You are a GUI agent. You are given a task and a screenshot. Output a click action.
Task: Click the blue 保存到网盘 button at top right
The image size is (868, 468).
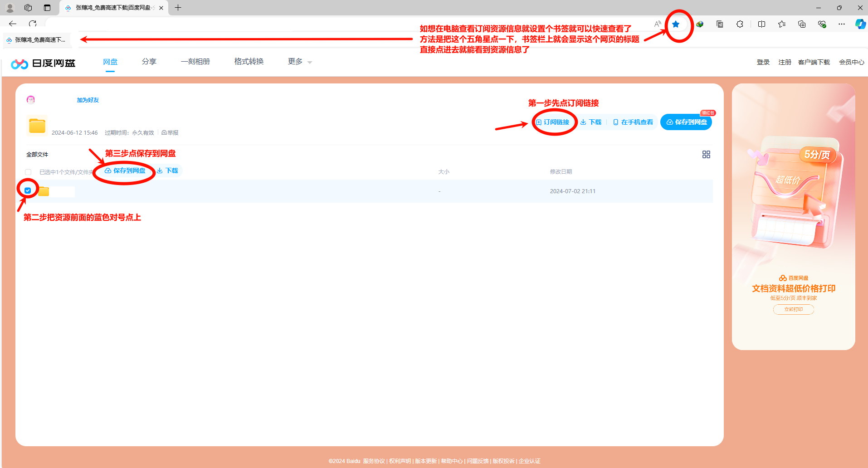(686, 122)
